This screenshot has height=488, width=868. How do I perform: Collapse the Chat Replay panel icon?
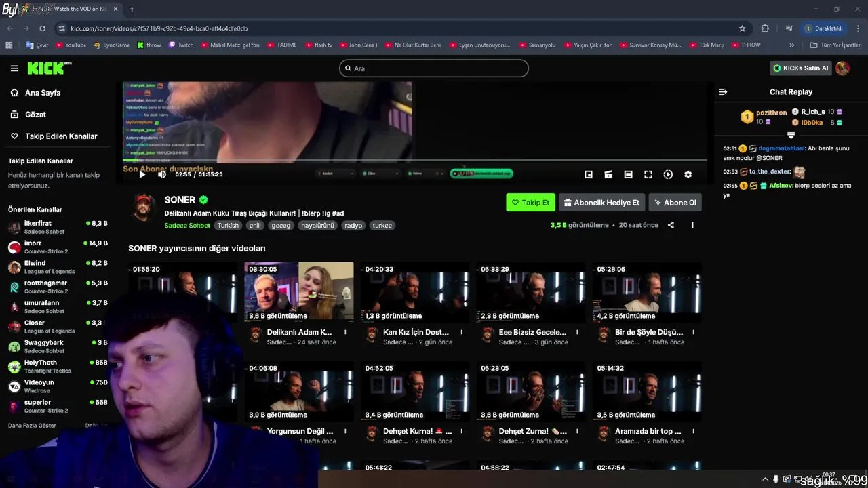723,91
